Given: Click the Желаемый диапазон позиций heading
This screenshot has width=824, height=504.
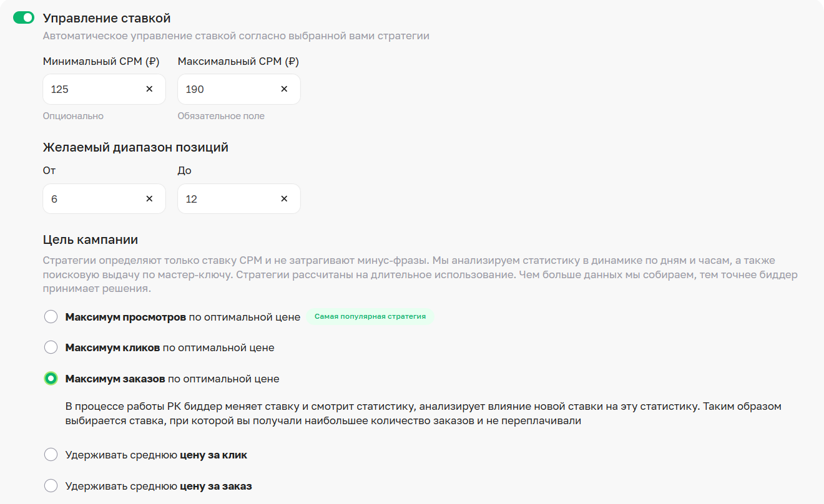Looking at the screenshot, I should 135,147.
